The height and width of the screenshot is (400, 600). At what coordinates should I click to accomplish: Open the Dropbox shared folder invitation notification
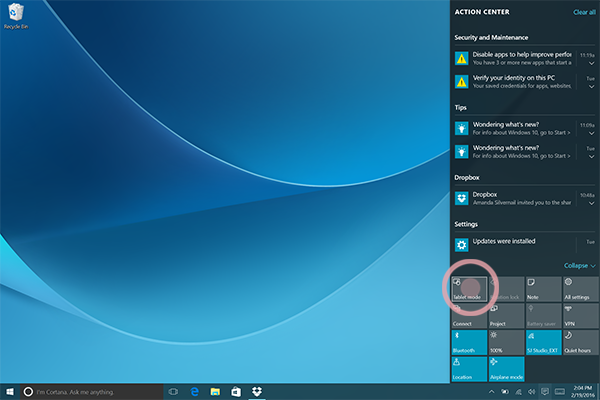[x=522, y=198]
